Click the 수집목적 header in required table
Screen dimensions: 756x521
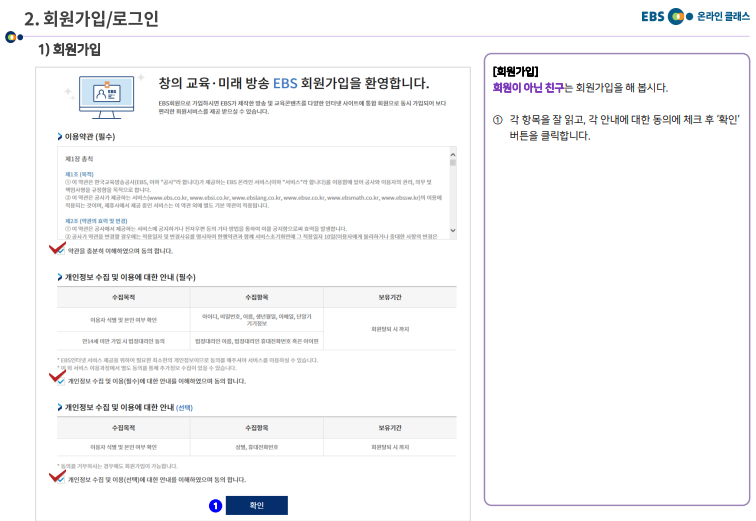[123, 297]
